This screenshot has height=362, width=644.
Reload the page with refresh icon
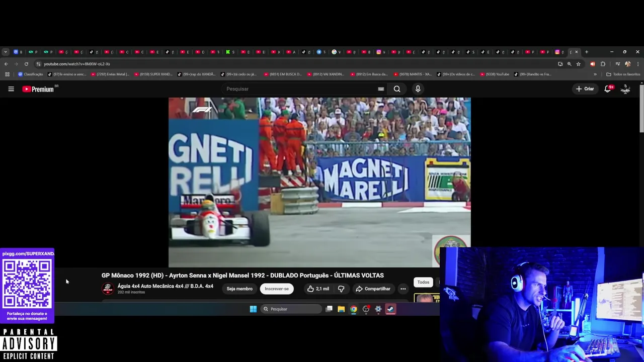[26, 64]
